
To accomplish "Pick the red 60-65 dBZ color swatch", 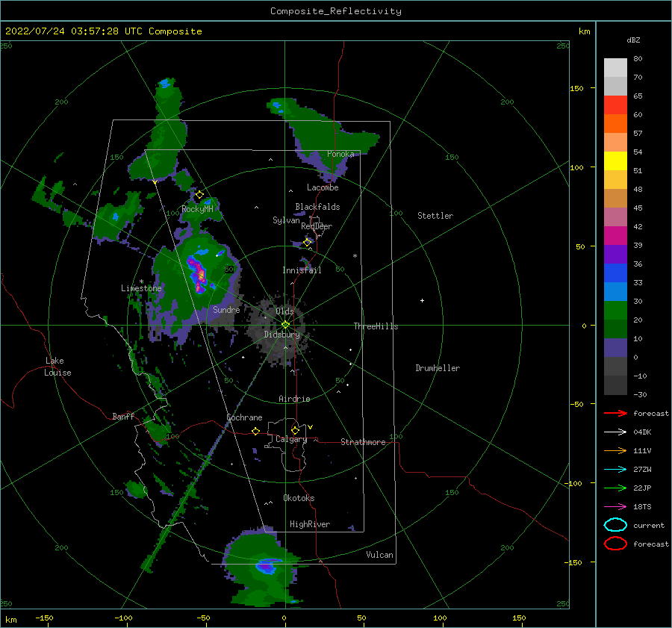I will coord(615,105).
